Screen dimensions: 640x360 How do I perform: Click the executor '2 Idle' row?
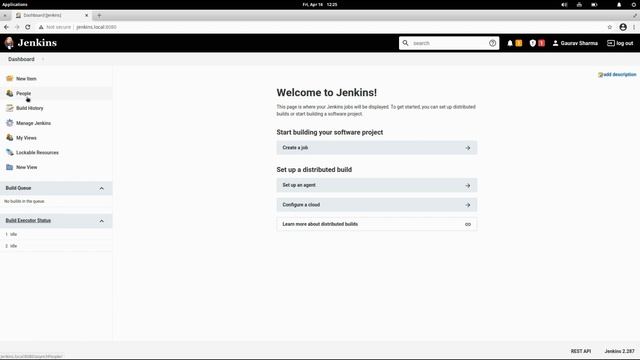click(56, 246)
